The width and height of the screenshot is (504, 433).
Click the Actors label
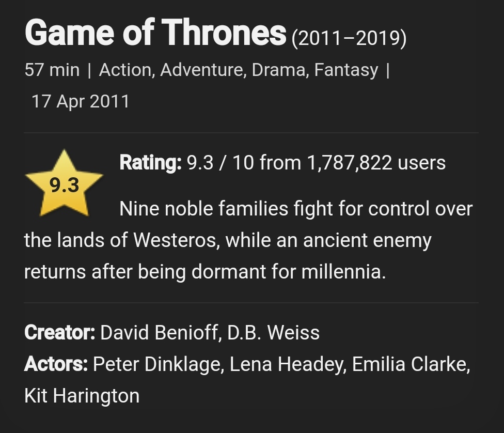click(56, 365)
